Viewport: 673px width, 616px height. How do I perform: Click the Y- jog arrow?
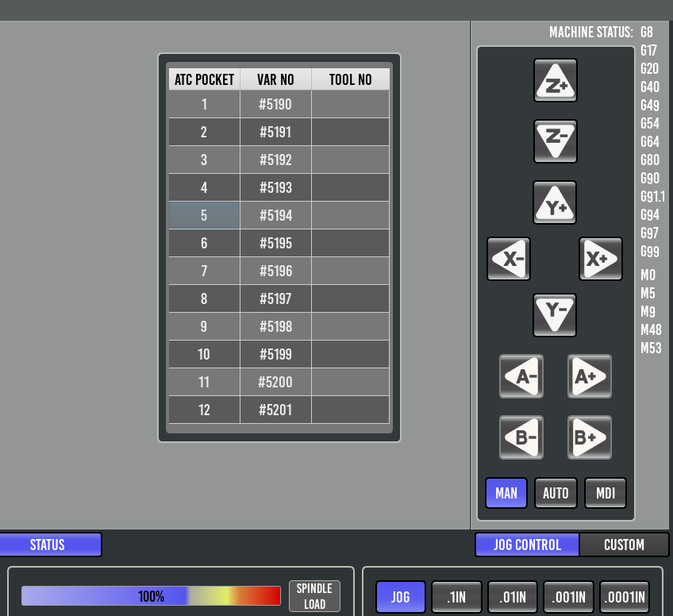point(555,315)
